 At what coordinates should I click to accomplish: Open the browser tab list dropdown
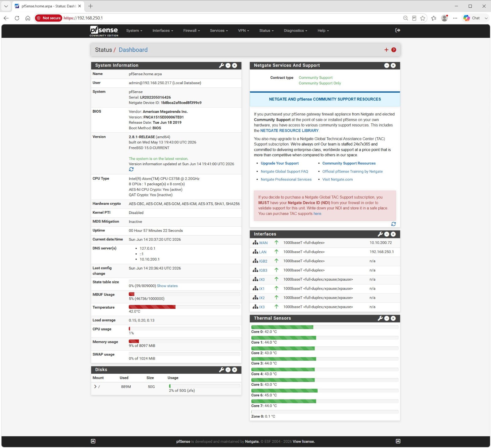[x=6, y=6]
